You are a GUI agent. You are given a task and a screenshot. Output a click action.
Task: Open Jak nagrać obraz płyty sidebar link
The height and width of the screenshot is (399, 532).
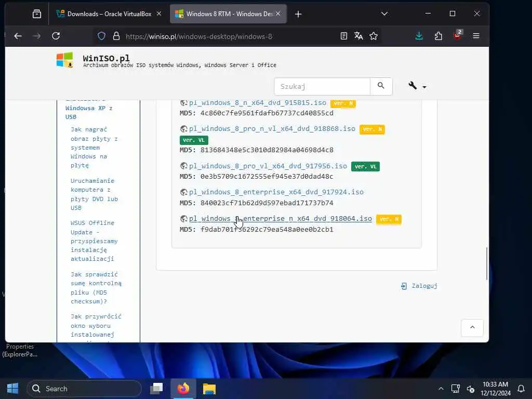pos(94,147)
